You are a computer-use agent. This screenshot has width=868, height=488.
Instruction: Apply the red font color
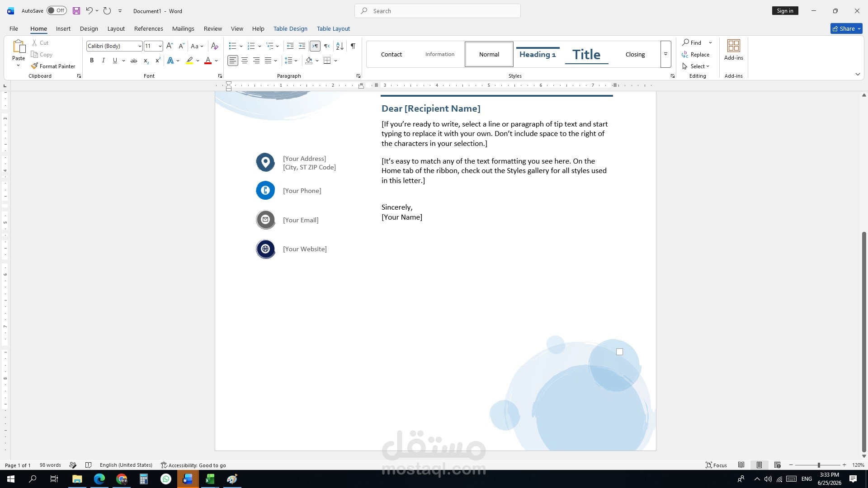pos(208,61)
